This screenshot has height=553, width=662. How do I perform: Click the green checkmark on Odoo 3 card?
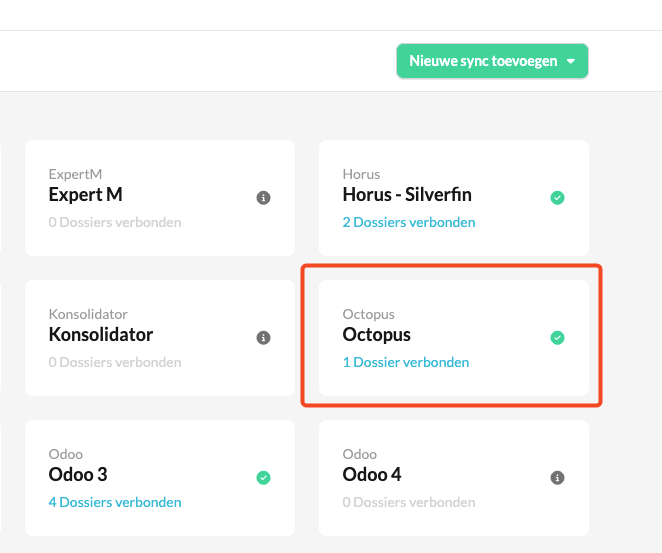click(263, 478)
